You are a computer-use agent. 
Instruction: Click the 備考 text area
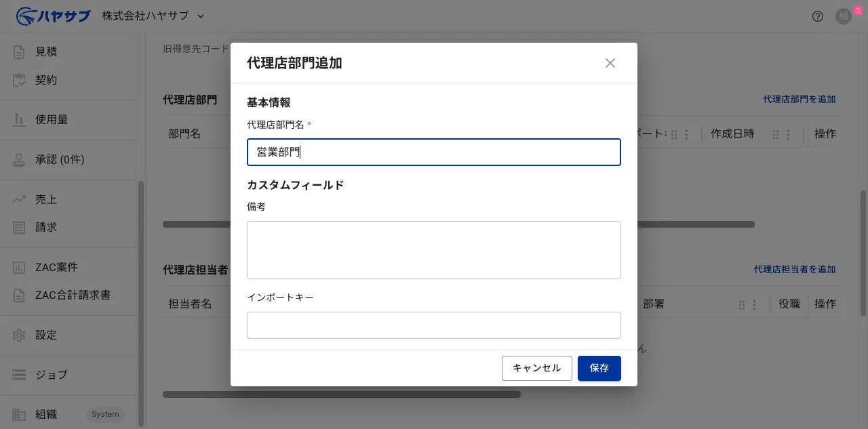click(x=434, y=250)
